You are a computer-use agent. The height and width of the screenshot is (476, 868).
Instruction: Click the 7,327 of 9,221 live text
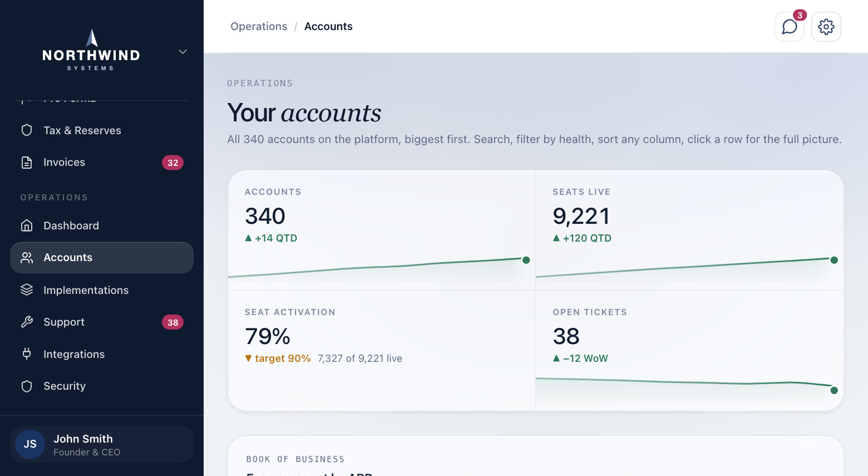pos(360,359)
